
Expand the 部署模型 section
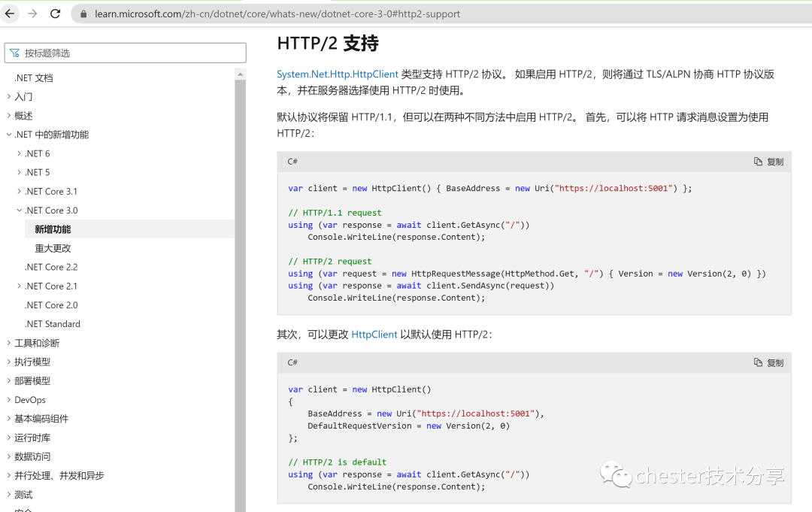click(x=9, y=380)
